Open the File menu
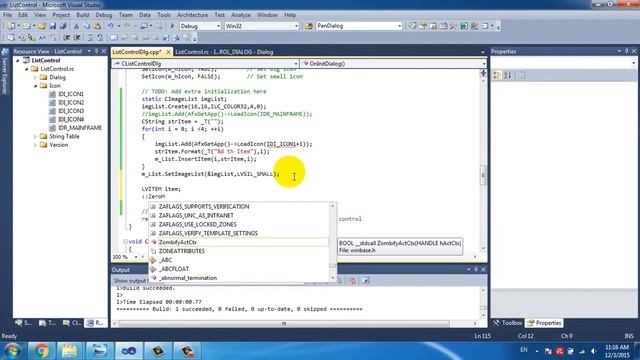The height and width of the screenshot is (360, 640). [x=7, y=15]
